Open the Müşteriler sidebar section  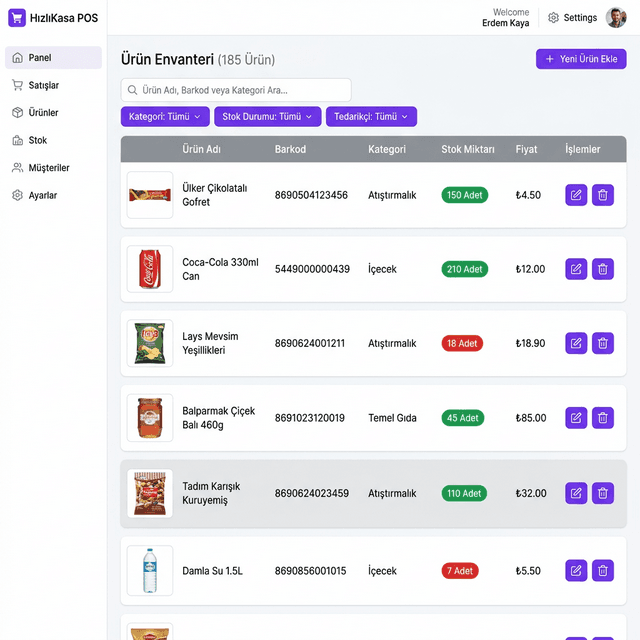pos(48,168)
